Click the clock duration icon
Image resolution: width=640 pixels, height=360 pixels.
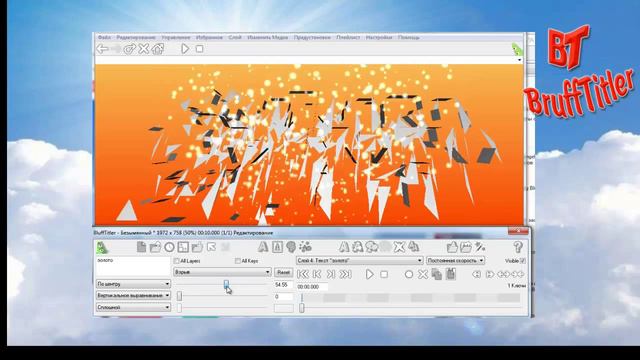point(169,247)
